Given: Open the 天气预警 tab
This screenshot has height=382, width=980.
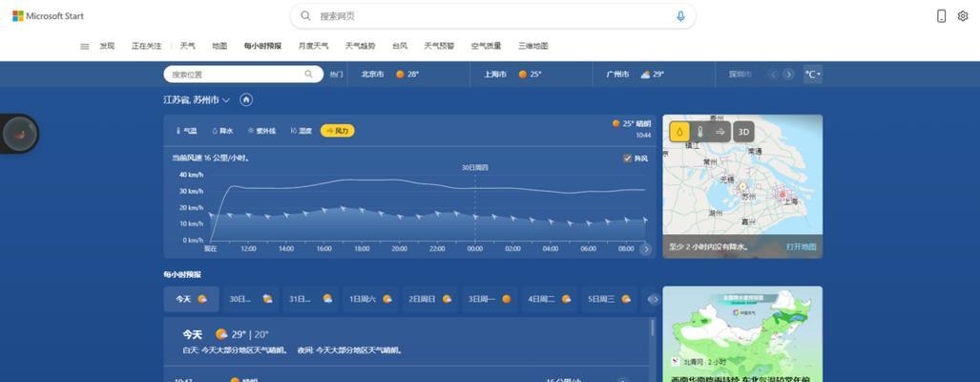Looking at the screenshot, I should tap(439, 46).
